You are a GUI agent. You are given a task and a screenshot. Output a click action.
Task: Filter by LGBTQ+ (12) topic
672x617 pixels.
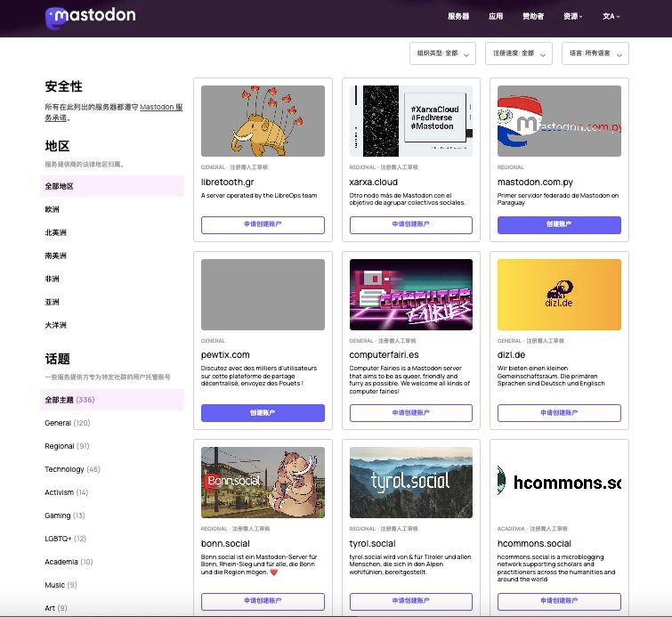point(112,539)
